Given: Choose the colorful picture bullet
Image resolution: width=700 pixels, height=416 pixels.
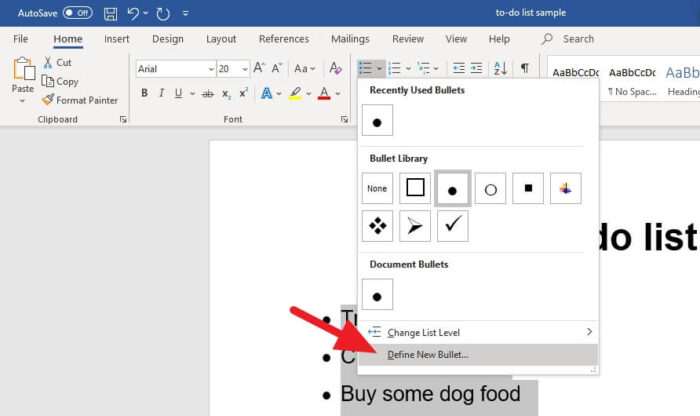Looking at the screenshot, I should (x=566, y=188).
